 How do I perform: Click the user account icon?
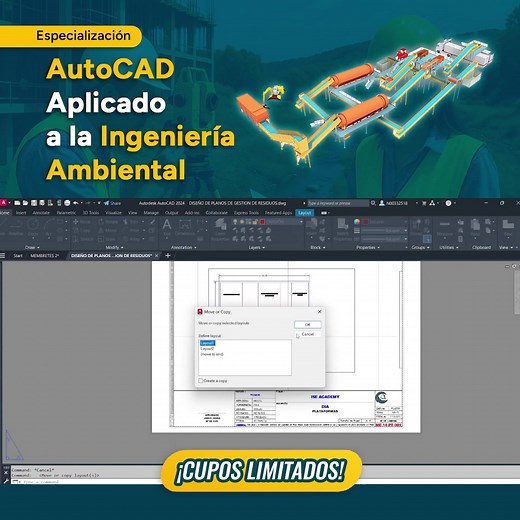click(x=382, y=203)
